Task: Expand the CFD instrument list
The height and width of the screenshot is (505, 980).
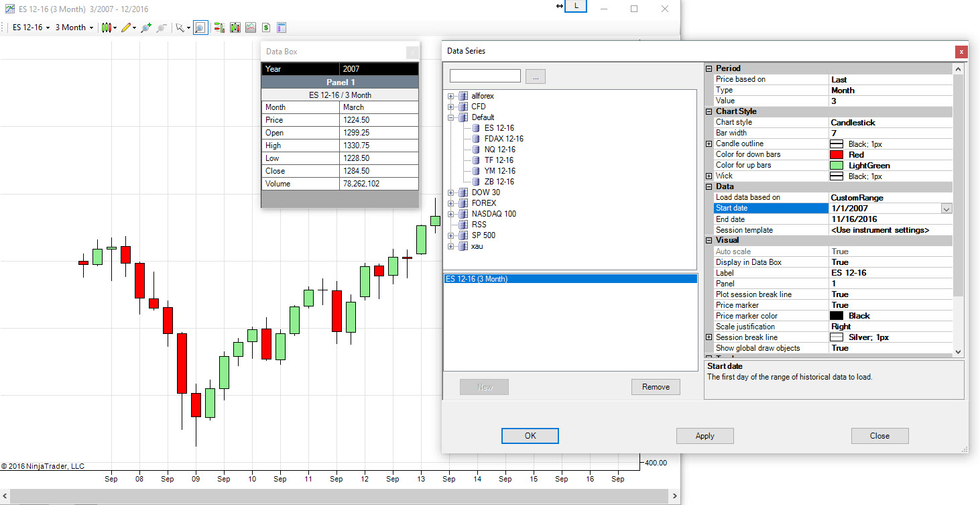Action: tap(451, 107)
